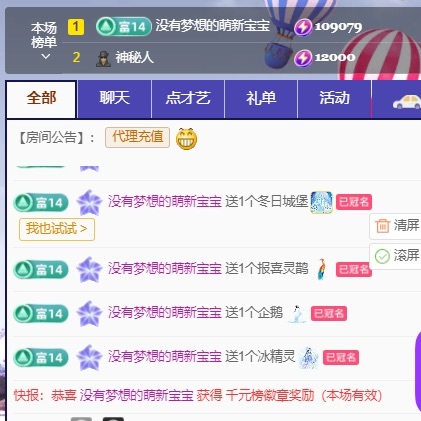Screen dimensions: 421x421
Task: Toggle the 滚屏 auto-scroll checkmark
Action: (x=382, y=256)
